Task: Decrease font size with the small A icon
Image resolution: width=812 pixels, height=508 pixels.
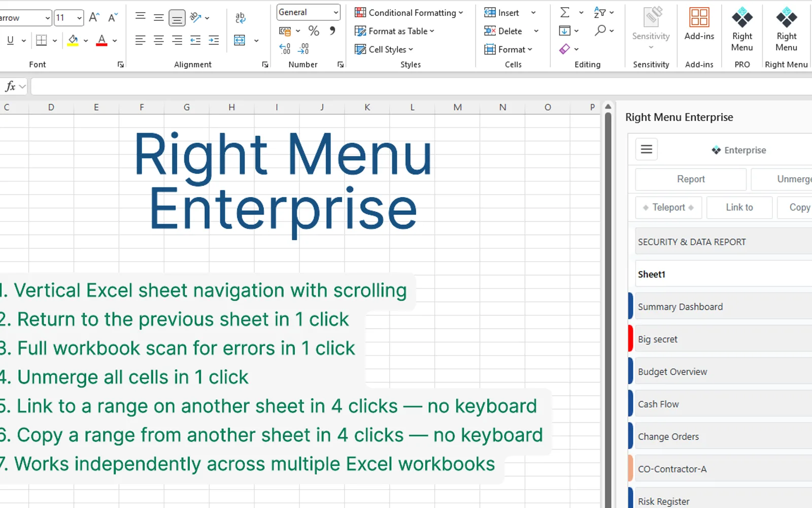Action: [113, 18]
